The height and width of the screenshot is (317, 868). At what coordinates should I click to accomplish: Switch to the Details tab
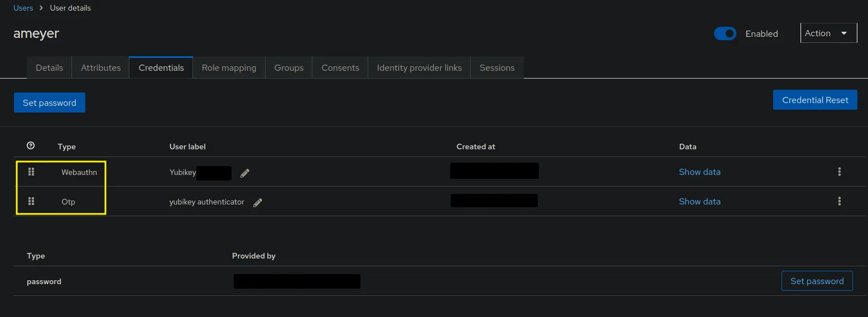click(49, 67)
